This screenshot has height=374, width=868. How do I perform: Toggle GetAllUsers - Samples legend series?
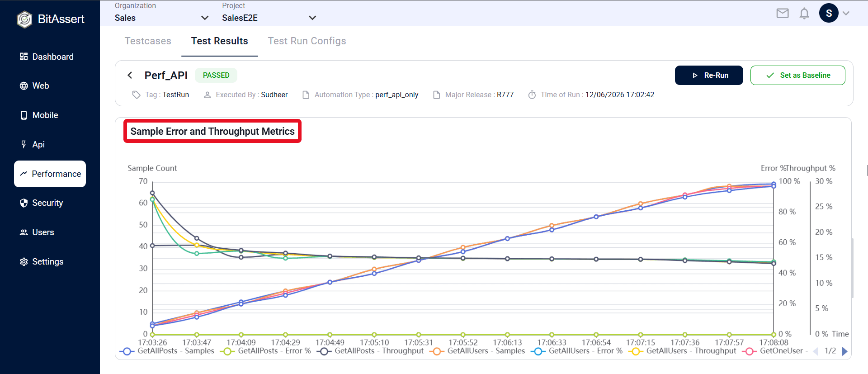point(477,351)
